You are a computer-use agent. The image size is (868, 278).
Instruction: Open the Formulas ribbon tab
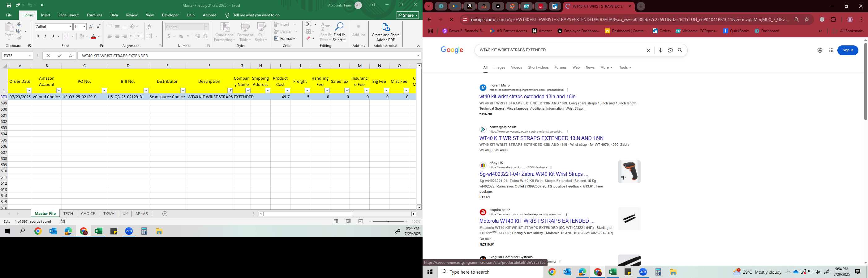(94, 15)
